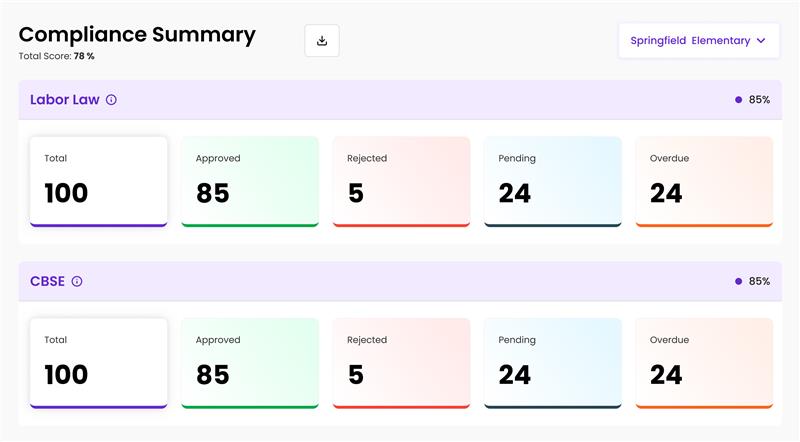
Task: Click the download report icon button
Action: coord(322,41)
